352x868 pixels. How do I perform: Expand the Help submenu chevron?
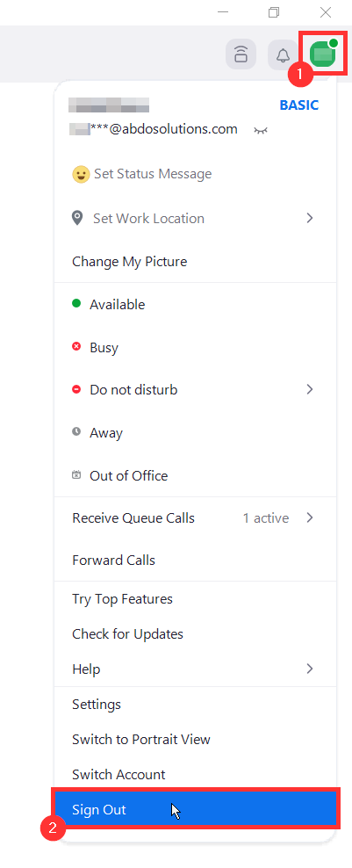tap(310, 669)
